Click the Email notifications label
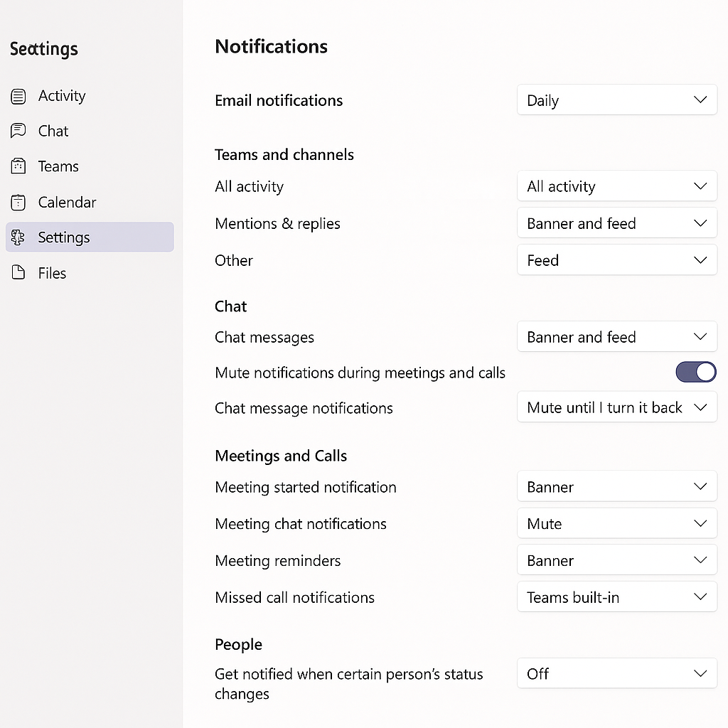Image resolution: width=728 pixels, height=728 pixels. (x=279, y=100)
